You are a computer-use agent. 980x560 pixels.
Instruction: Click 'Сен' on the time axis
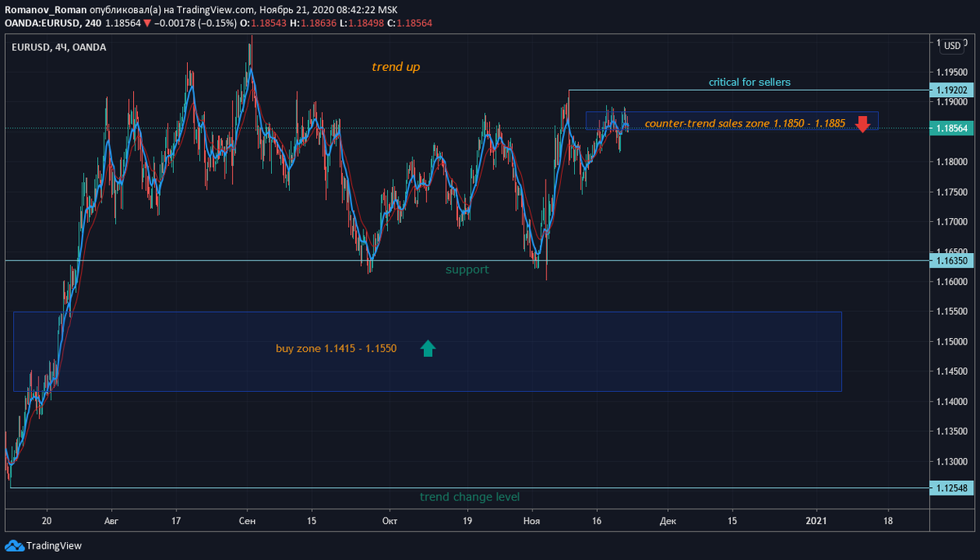coord(249,520)
